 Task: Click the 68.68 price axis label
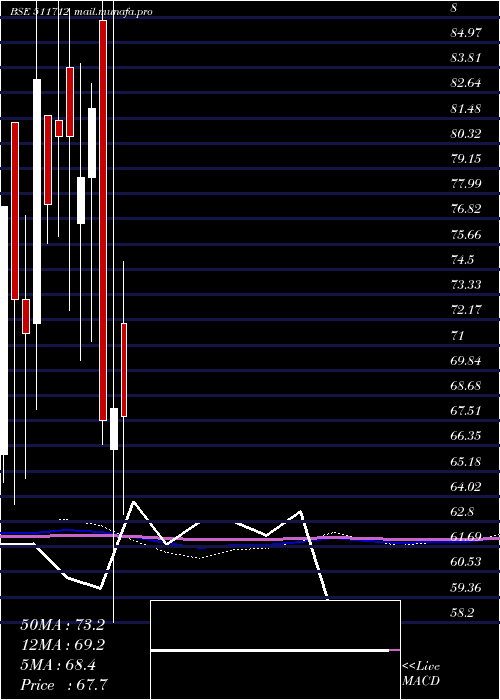(466, 385)
